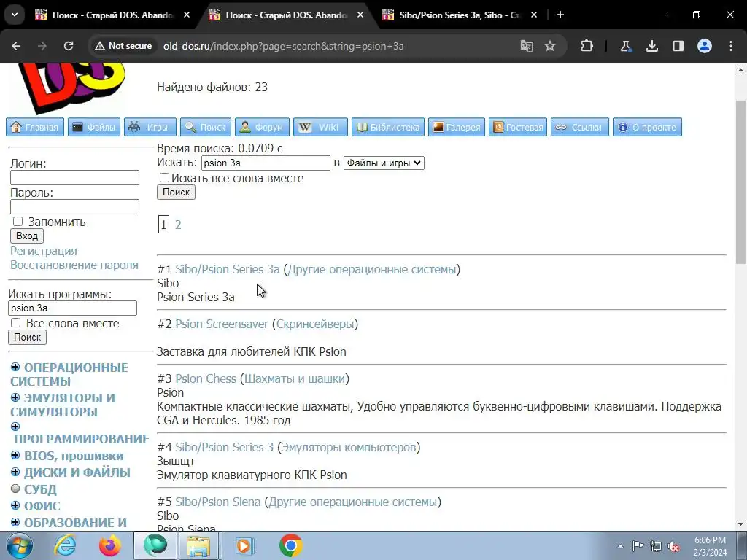
Task: Enable the Все слова вместе checkbox
Action: coord(16,323)
